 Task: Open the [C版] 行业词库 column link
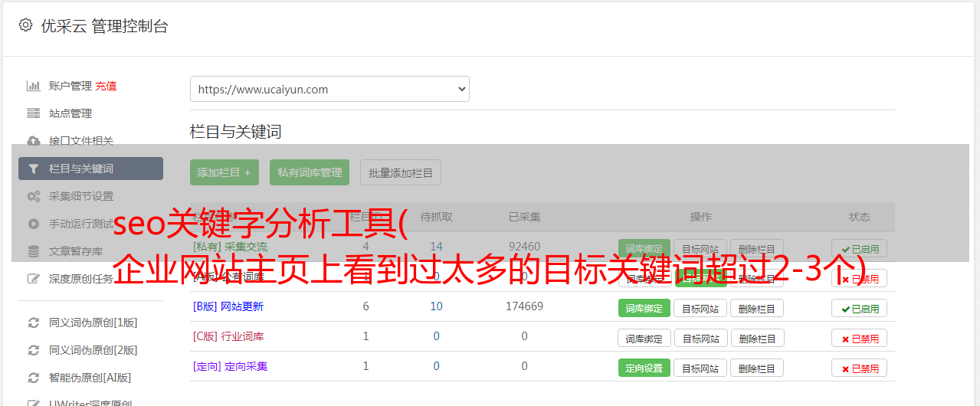tap(228, 336)
